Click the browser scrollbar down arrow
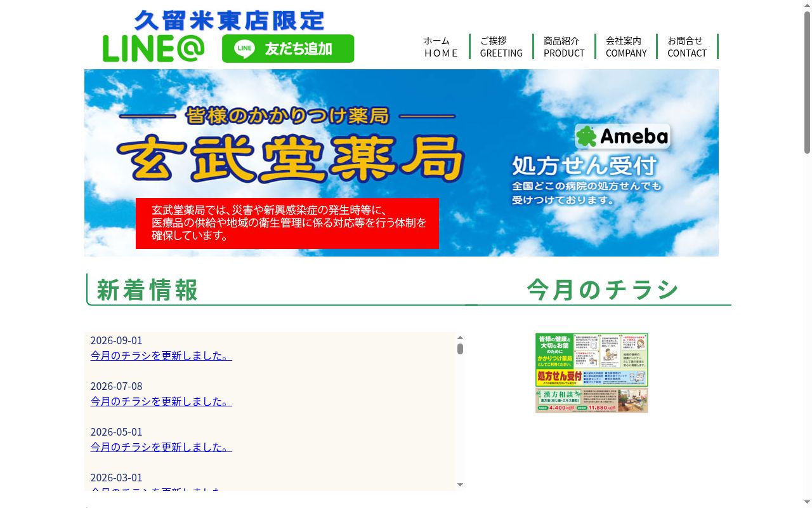 pyautogui.click(x=807, y=503)
